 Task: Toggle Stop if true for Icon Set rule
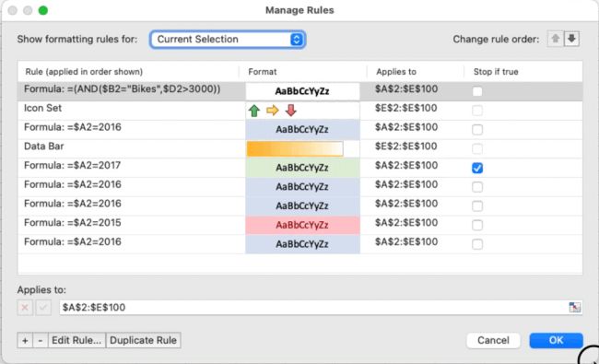477,111
